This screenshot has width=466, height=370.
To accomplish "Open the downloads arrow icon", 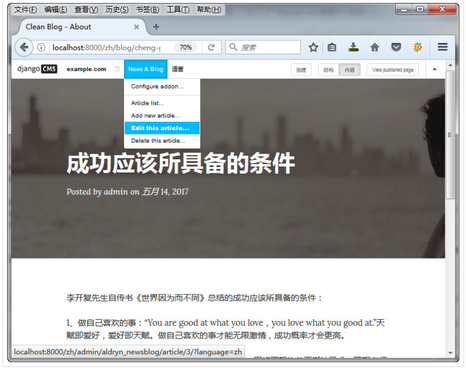I will pos(353,47).
